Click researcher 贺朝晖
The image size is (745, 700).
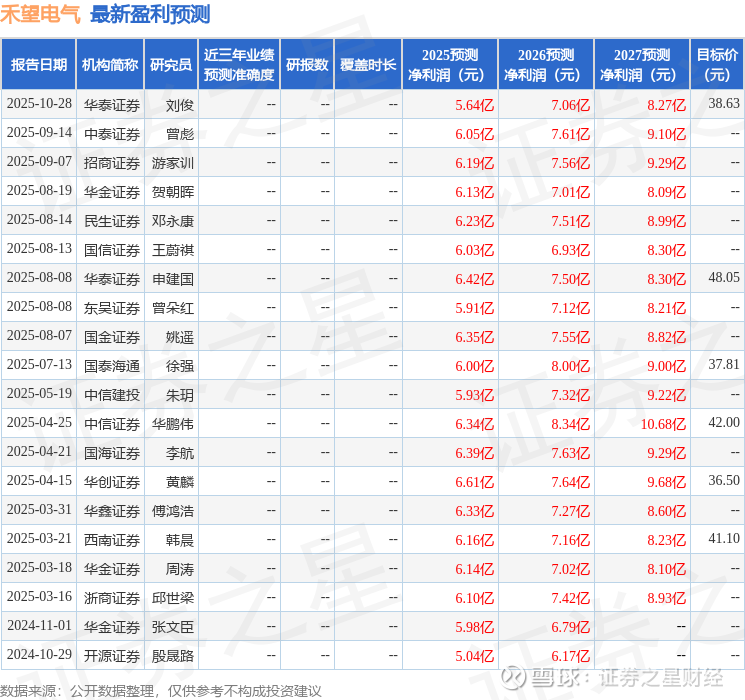pyautogui.click(x=173, y=192)
